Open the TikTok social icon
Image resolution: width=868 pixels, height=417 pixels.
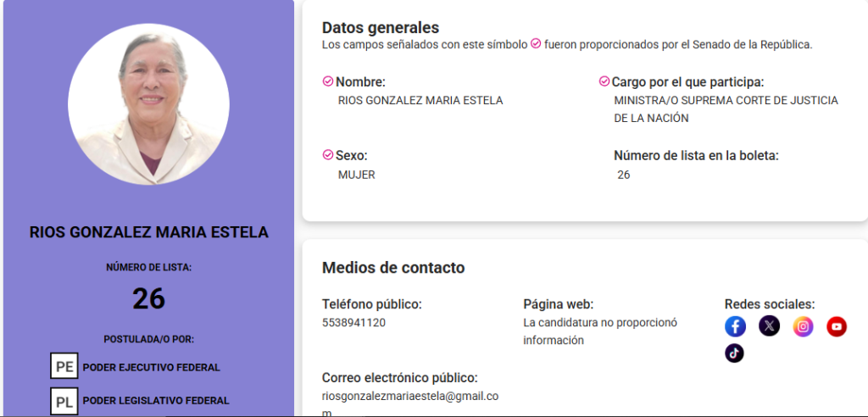coord(735,353)
